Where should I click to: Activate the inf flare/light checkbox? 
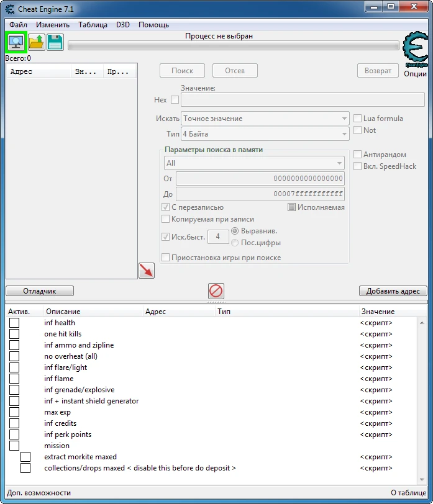point(14,367)
